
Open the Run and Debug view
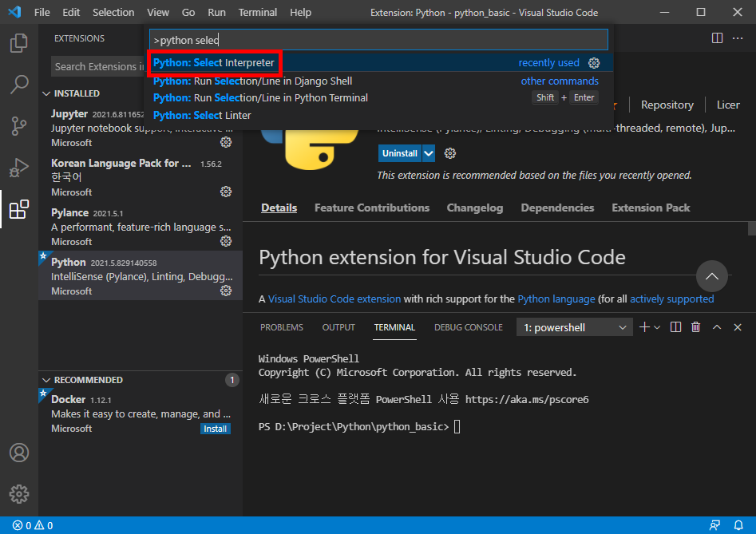[x=19, y=168]
